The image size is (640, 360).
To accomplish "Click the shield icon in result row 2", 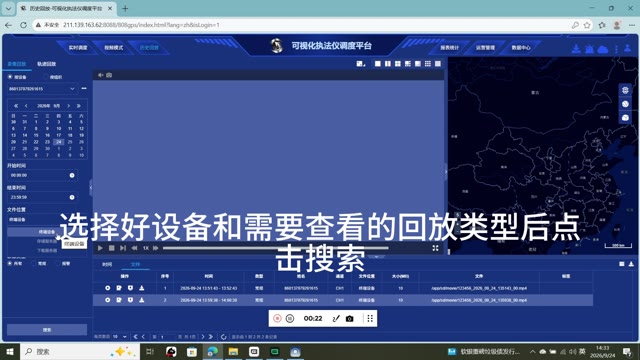I will click(x=130, y=300).
